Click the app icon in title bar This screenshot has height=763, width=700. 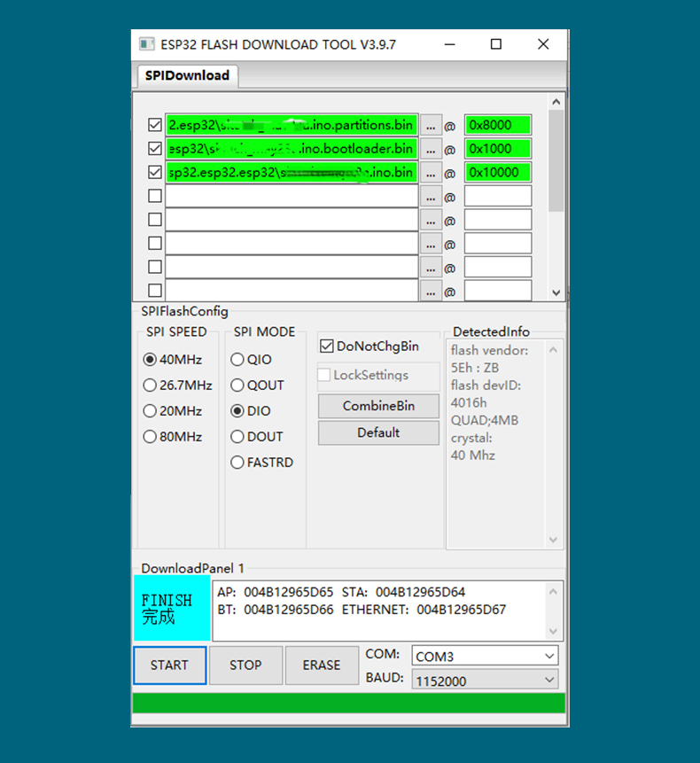pyautogui.click(x=147, y=44)
